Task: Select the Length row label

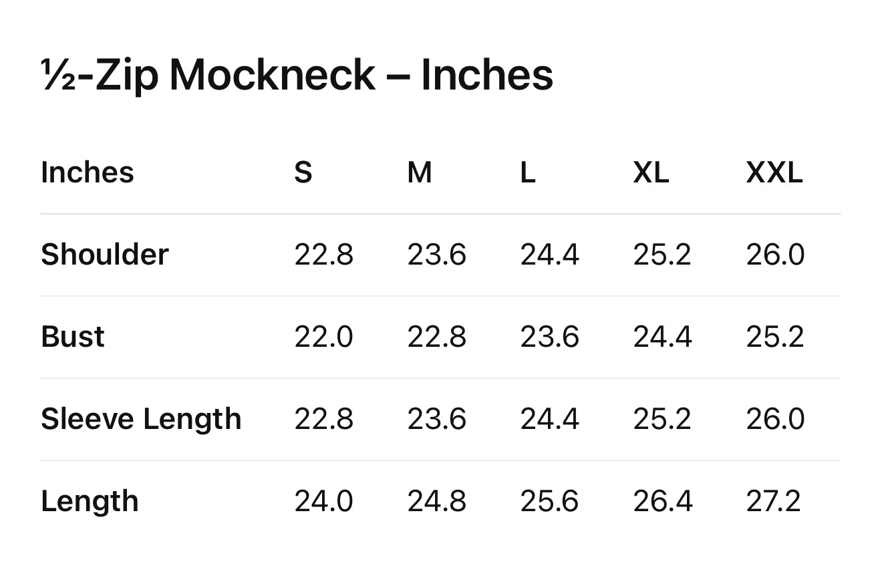Action: pyautogui.click(x=90, y=501)
